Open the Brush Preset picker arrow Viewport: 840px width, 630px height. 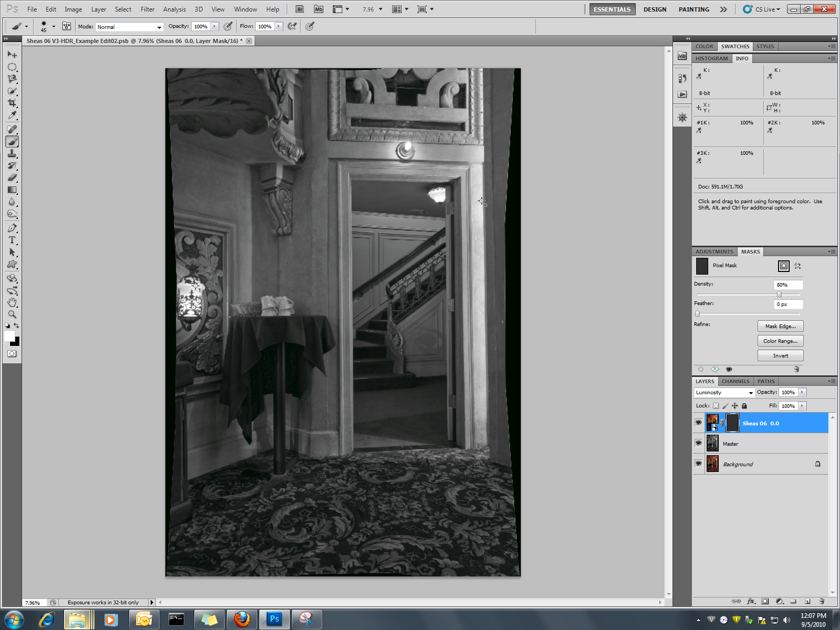click(x=54, y=26)
